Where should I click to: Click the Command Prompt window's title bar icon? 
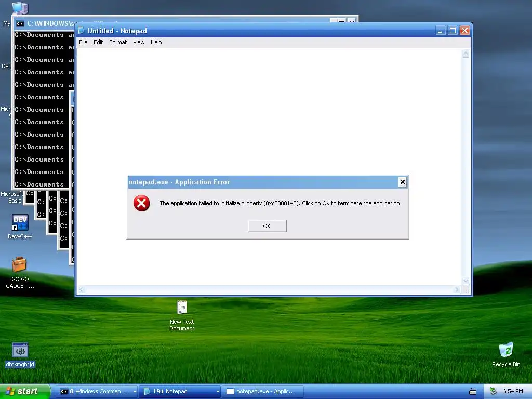20,23
